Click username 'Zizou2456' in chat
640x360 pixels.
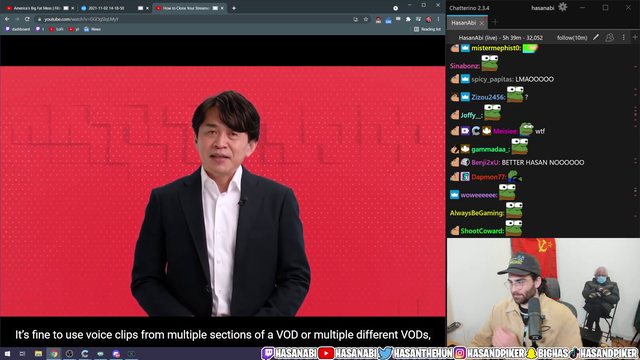pyautogui.click(x=487, y=97)
